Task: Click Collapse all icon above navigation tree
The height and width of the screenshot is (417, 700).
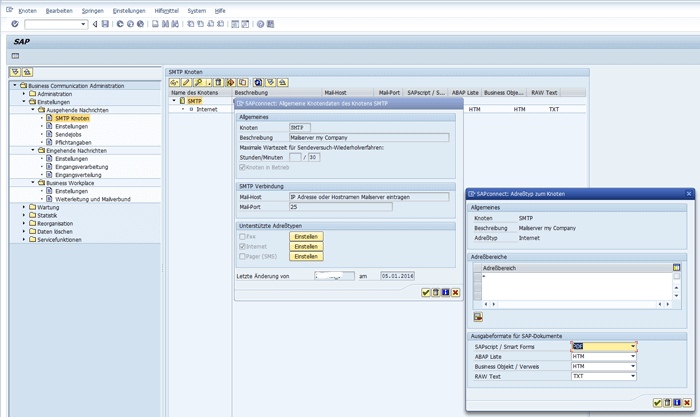Action: (x=27, y=72)
